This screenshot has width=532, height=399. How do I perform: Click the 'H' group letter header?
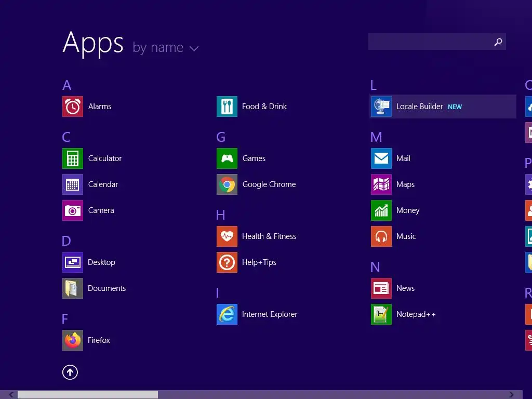point(220,215)
